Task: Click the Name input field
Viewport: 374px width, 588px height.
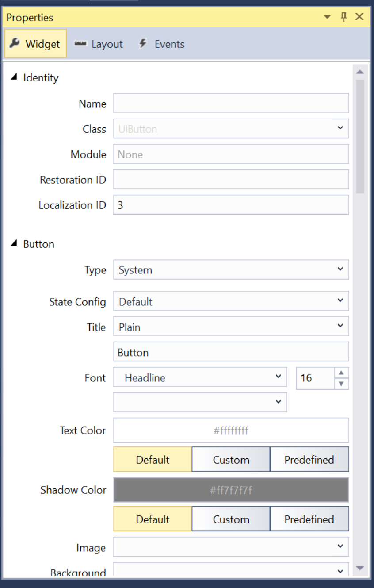Action: (230, 103)
